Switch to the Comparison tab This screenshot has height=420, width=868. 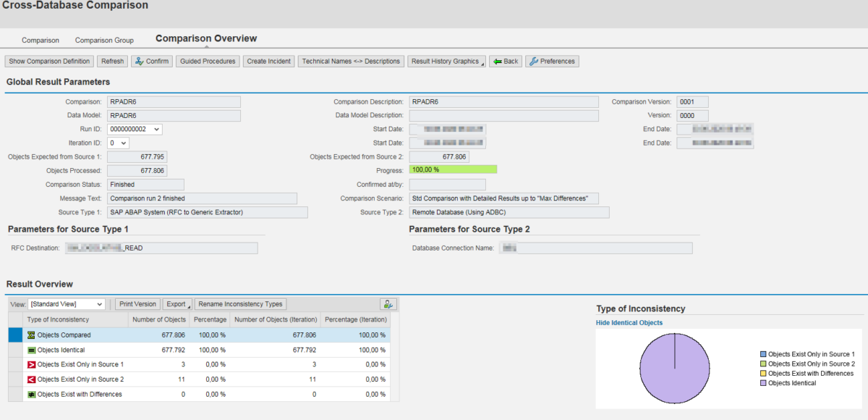[x=41, y=40]
